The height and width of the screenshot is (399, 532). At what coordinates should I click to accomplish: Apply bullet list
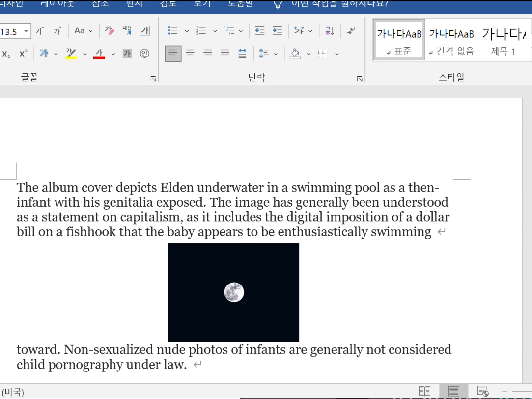pyautogui.click(x=173, y=31)
